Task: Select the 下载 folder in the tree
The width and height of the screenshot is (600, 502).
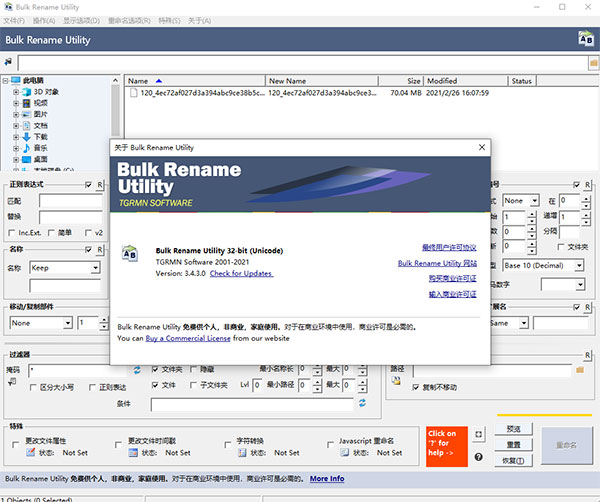Action: (x=40, y=137)
